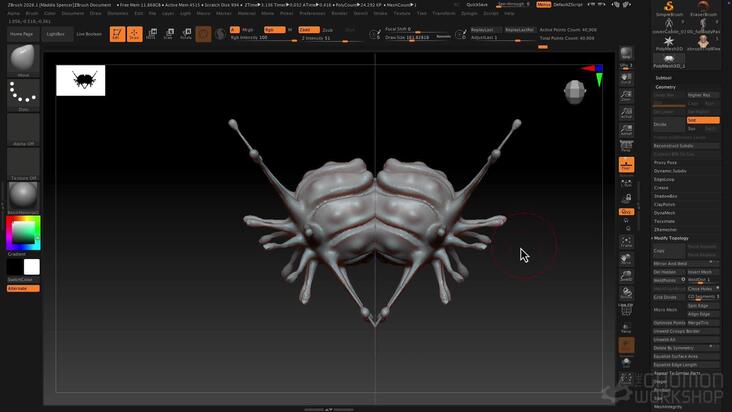
Task: Click the Divide button
Action: click(669, 124)
